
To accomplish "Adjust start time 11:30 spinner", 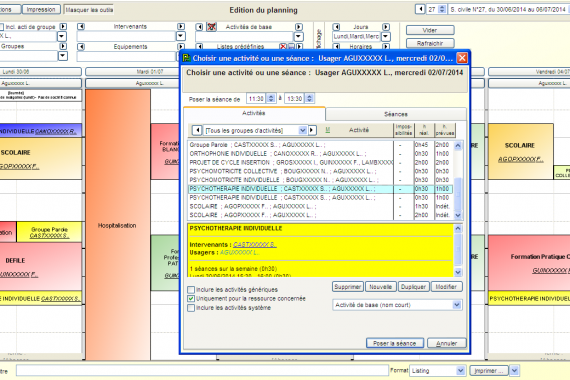I will pos(271,99).
